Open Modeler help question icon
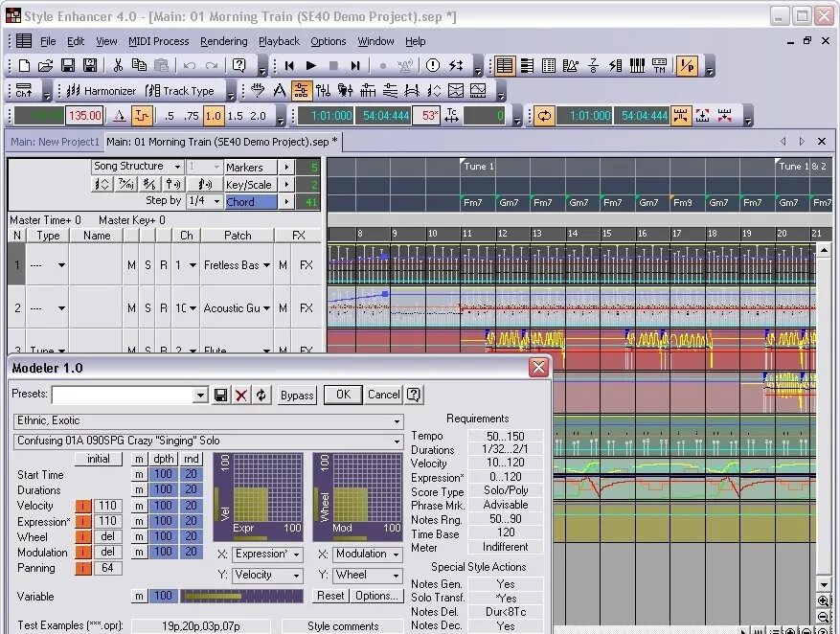Screen dimensions: 840x634 tap(414, 395)
